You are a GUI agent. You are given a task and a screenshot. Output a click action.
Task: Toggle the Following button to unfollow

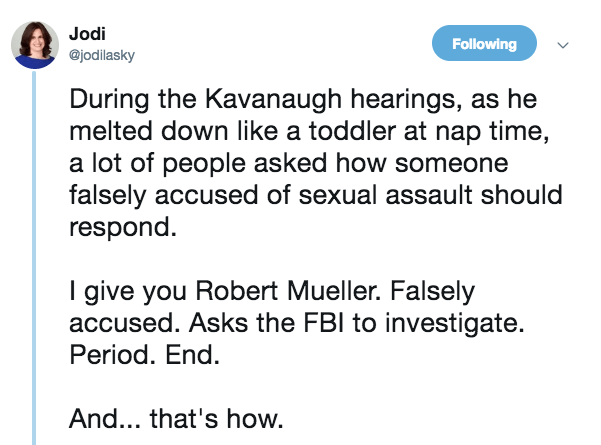[485, 44]
